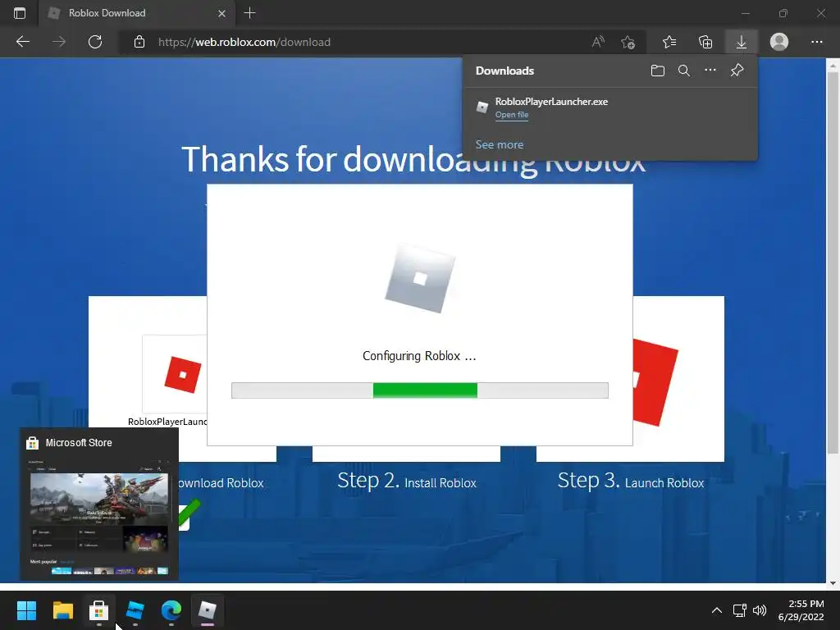Click the Open file link

[x=512, y=115]
